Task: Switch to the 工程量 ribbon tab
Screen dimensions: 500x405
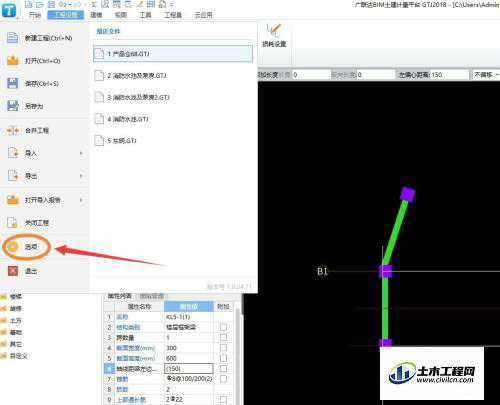Action: [173, 15]
